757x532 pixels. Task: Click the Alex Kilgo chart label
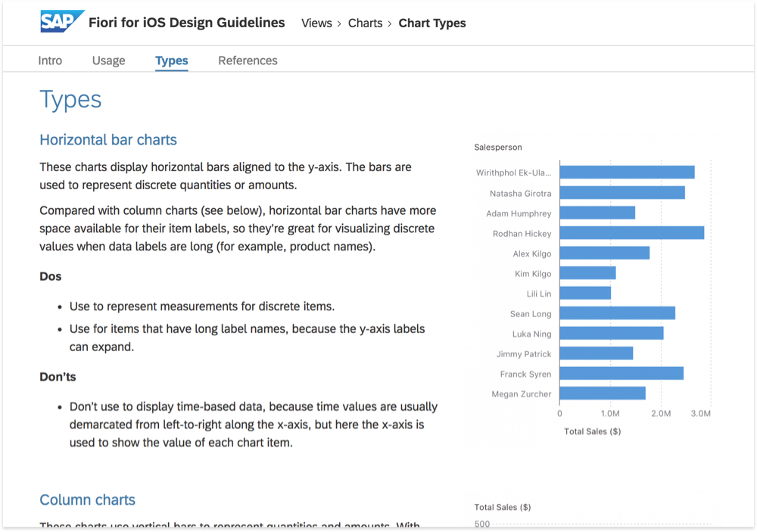(x=532, y=254)
